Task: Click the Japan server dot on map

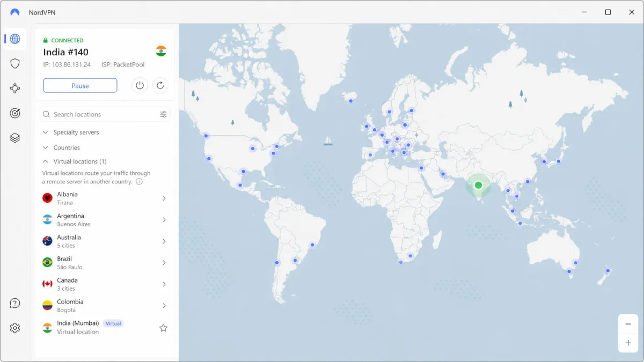Action: 559,161
